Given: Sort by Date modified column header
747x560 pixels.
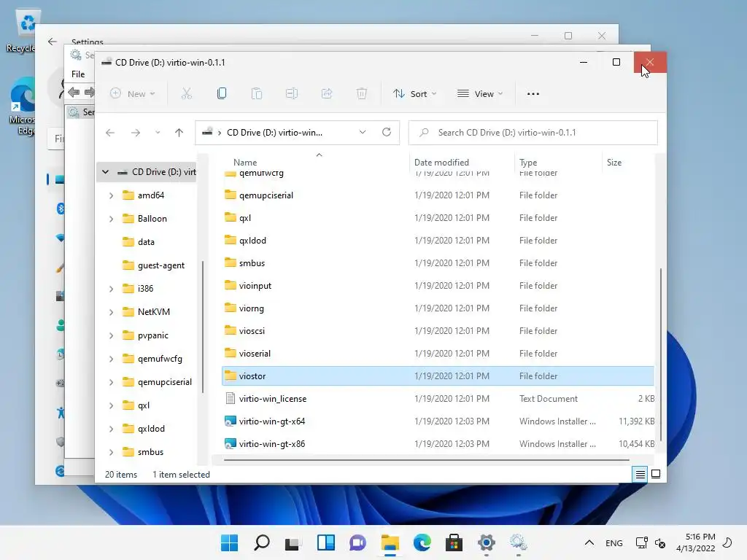Looking at the screenshot, I should pyautogui.click(x=441, y=163).
